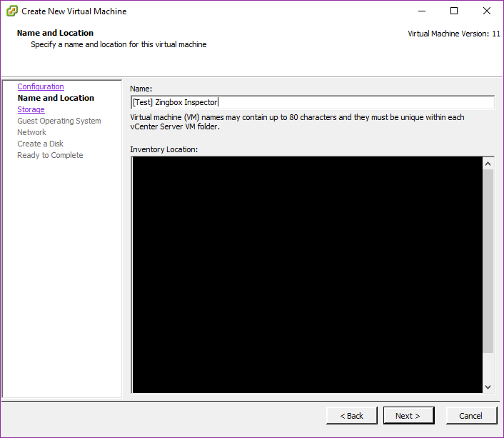Click Inventory Location scroll up arrow
The width and height of the screenshot is (504, 438).
488,164
